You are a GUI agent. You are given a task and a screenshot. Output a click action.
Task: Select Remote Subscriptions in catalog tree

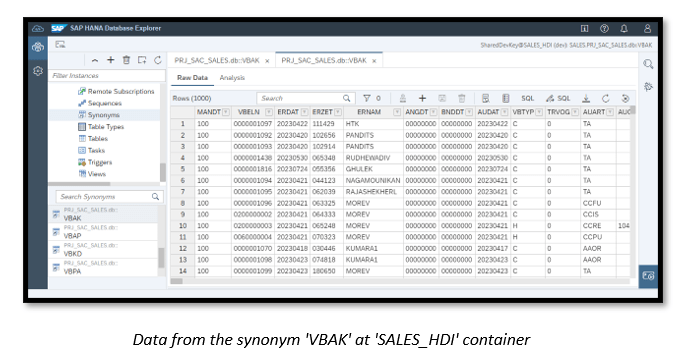[121, 91]
